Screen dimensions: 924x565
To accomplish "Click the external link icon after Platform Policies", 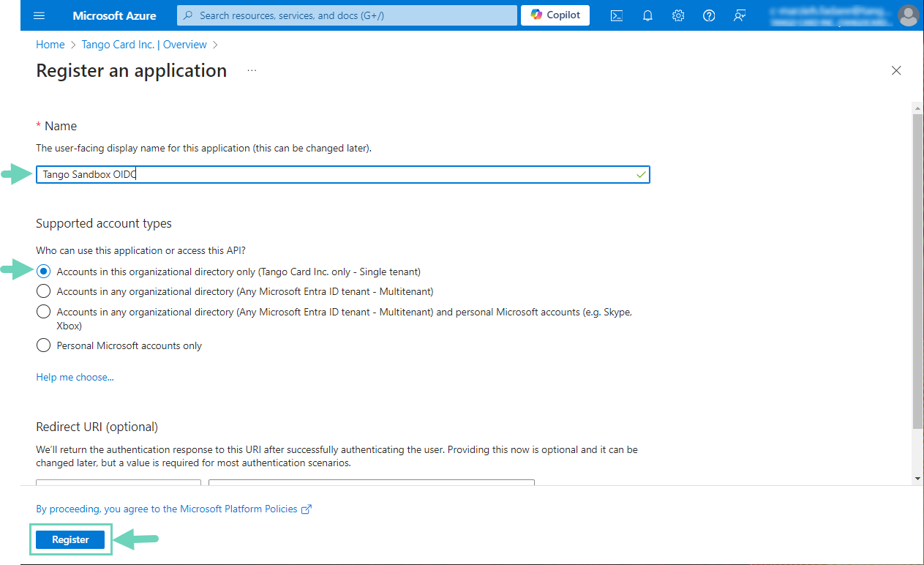I will point(307,509).
